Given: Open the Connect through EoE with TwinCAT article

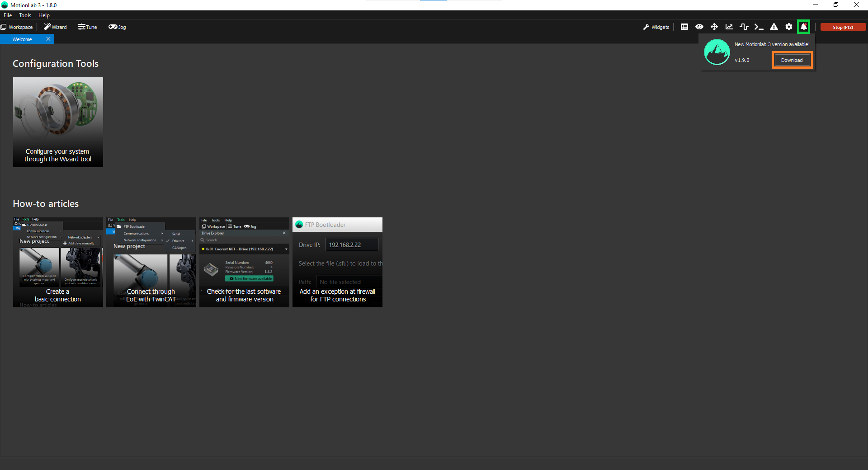Looking at the screenshot, I should click(x=151, y=262).
